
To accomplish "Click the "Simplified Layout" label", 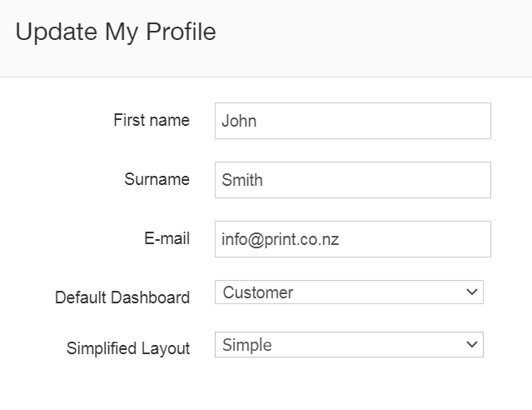I will click(128, 349).
